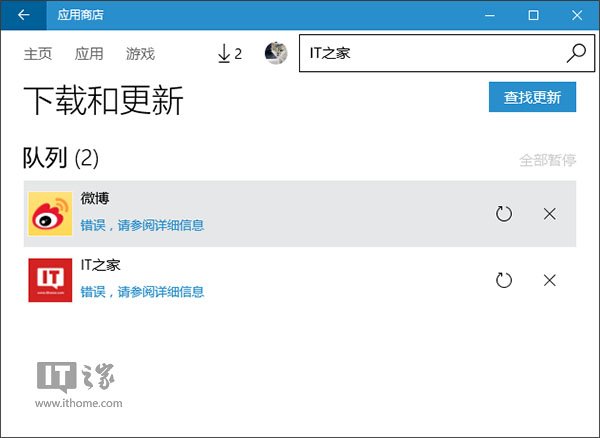Viewport: 600px width, 438px height.
Task: Click 全部暂停 to pause all
Action: 548,160
